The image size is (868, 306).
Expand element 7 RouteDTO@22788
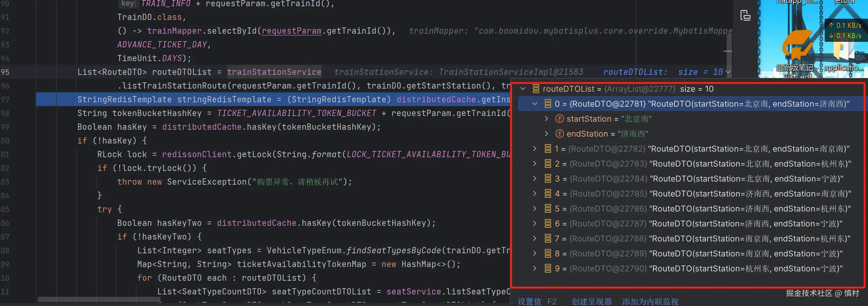point(535,239)
